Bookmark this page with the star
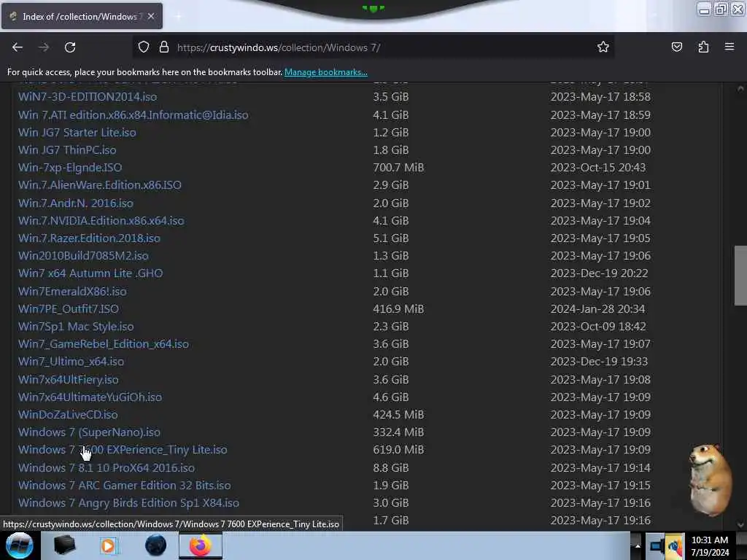 603,47
